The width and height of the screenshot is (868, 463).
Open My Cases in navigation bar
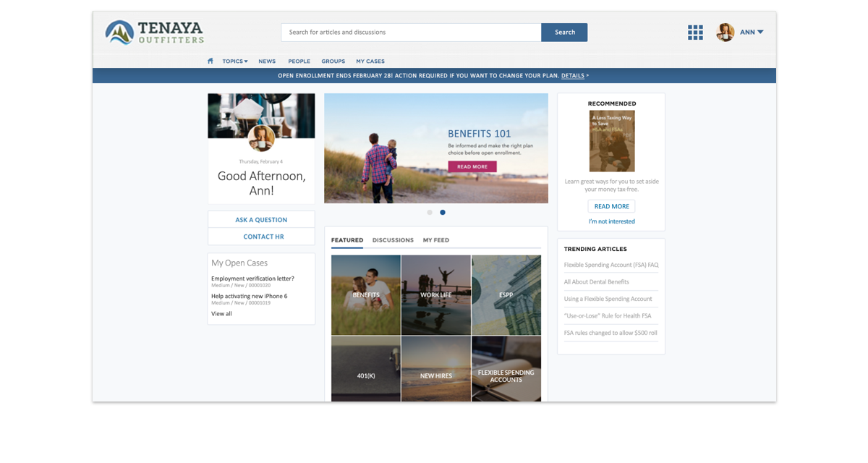click(x=370, y=61)
